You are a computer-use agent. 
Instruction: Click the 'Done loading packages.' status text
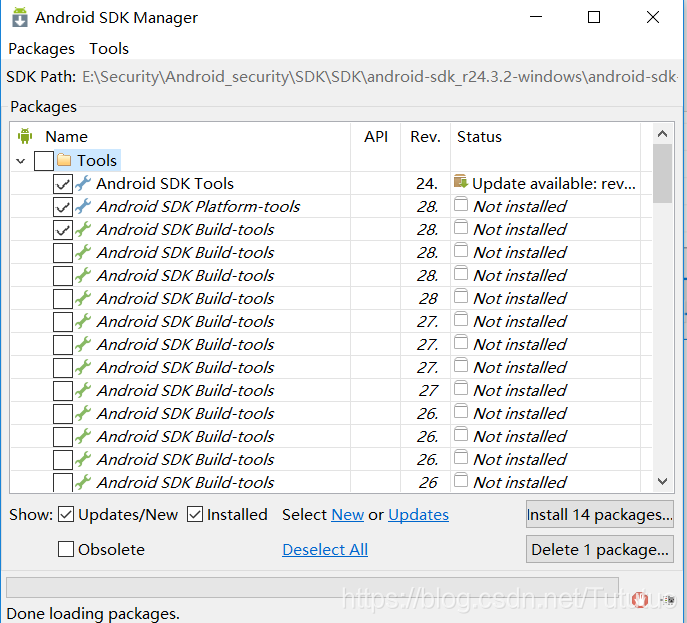(93, 614)
